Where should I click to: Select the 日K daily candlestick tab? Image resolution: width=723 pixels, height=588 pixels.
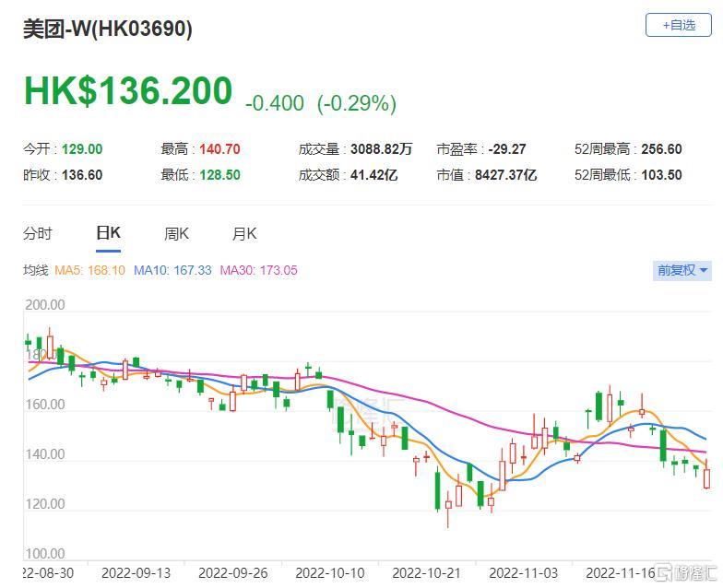click(x=108, y=234)
